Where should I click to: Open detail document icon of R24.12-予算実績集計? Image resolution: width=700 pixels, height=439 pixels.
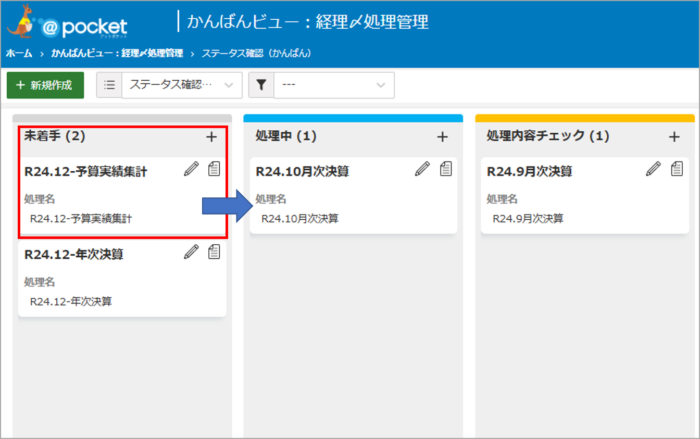click(214, 169)
